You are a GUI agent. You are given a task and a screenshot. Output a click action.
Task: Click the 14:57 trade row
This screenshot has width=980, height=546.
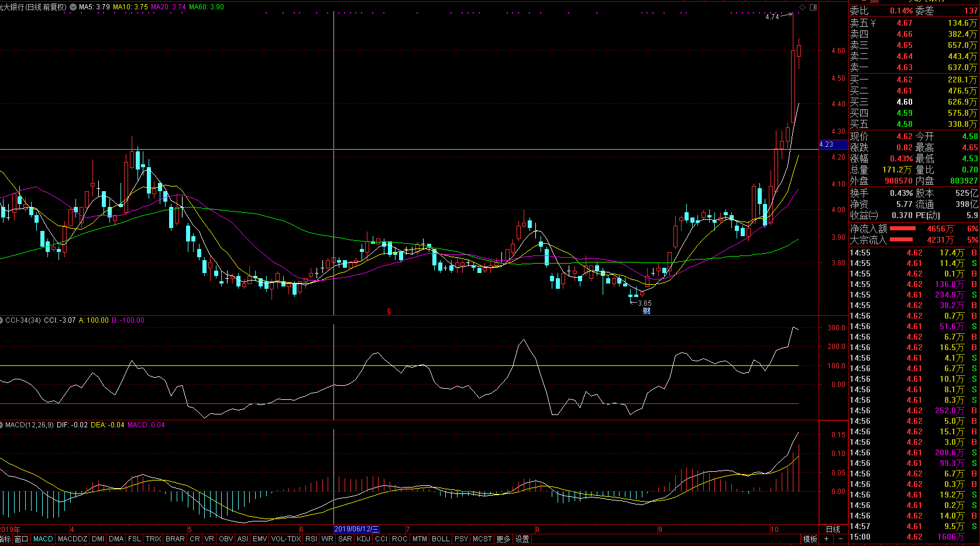[914, 526]
